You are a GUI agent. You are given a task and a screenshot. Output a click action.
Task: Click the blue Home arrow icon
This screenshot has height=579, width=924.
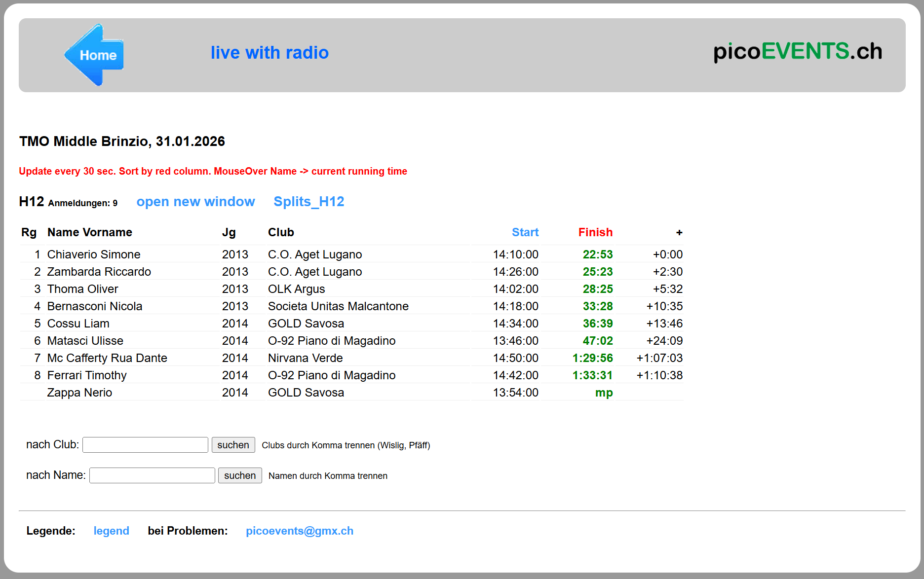point(94,55)
